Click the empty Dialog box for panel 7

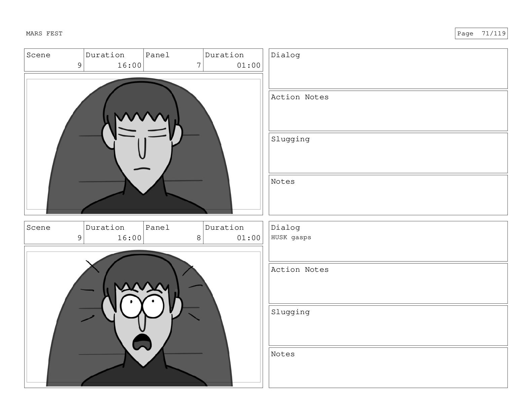pyautogui.click(x=388, y=69)
